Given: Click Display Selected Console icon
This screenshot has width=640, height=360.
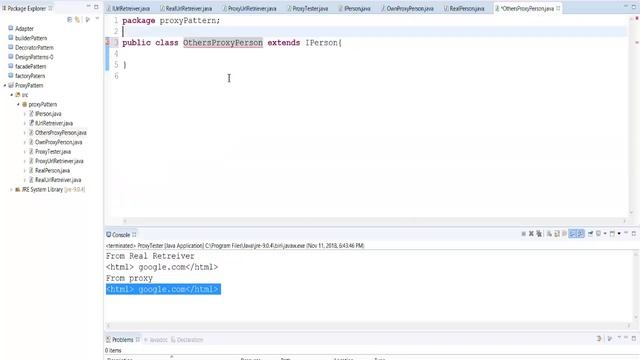Looking at the screenshot, I should pos(598,233).
